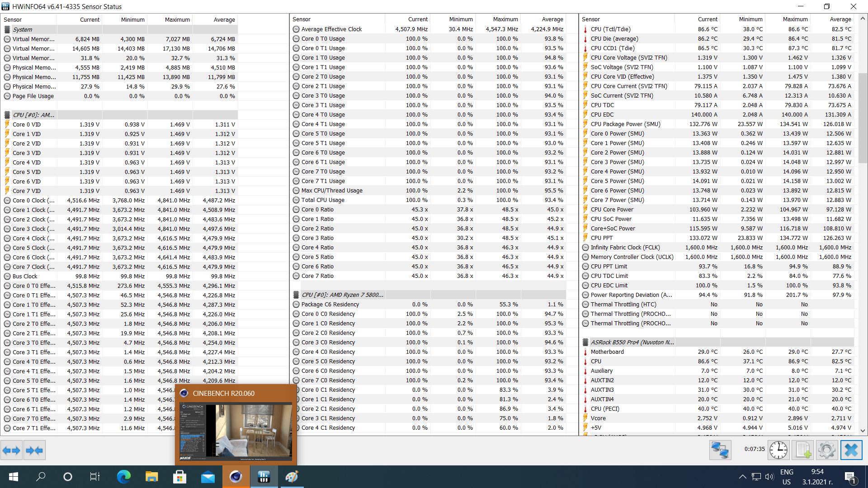Open Windows Search from the taskbar

[x=41, y=477]
